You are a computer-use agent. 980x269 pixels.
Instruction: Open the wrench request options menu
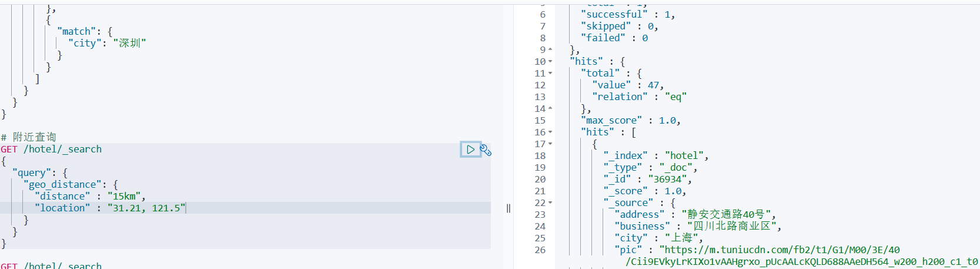486,150
